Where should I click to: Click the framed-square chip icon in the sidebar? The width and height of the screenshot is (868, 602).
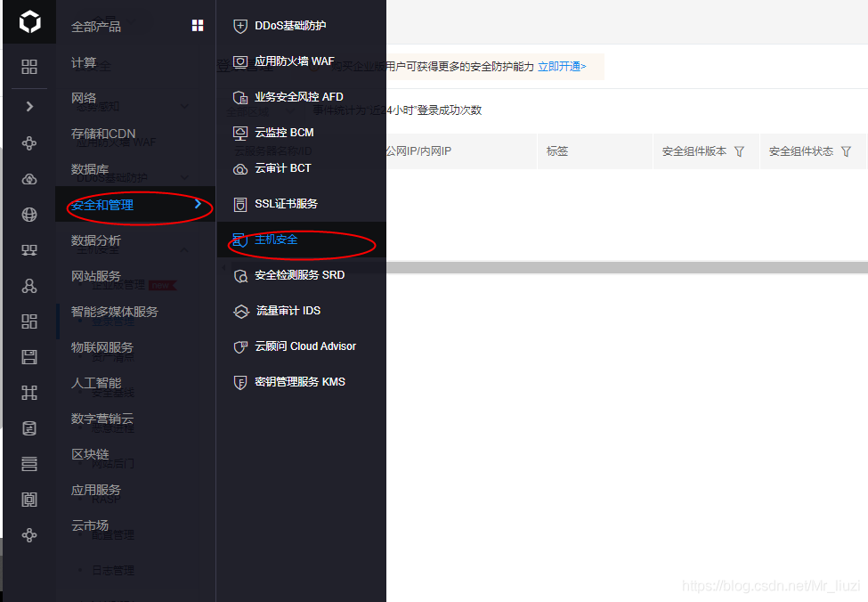[x=29, y=500]
